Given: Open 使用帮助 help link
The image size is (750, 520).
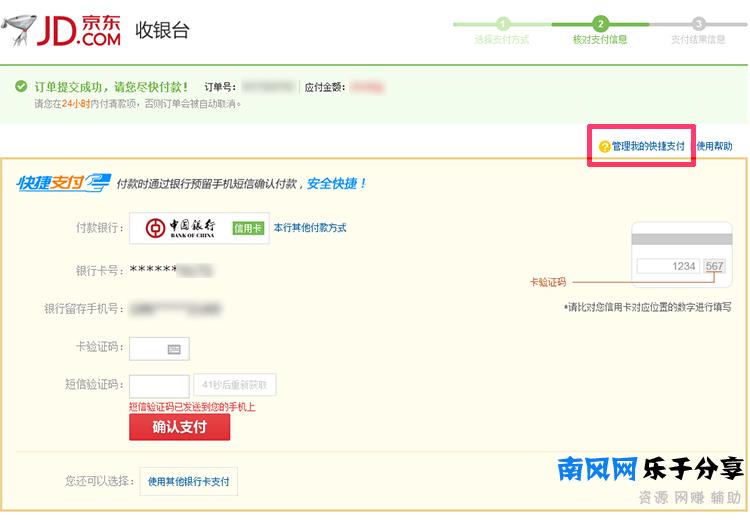Looking at the screenshot, I should pyautogui.click(x=714, y=146).
